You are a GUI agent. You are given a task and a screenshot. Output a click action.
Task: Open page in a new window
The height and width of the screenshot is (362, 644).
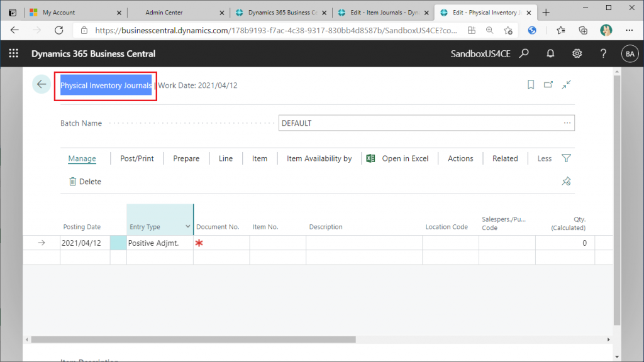[548, 85]
